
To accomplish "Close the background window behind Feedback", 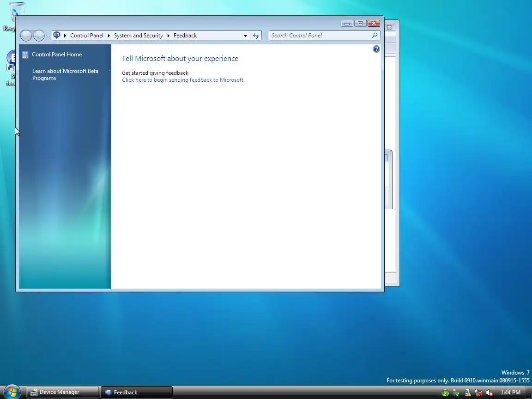I will pos(389,28).
